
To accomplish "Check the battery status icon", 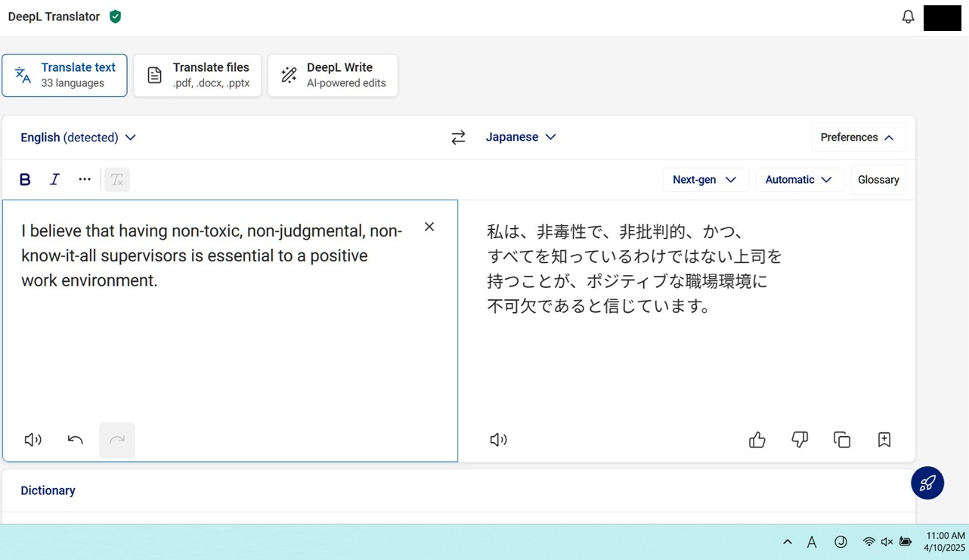I will (x=906, y=542).
